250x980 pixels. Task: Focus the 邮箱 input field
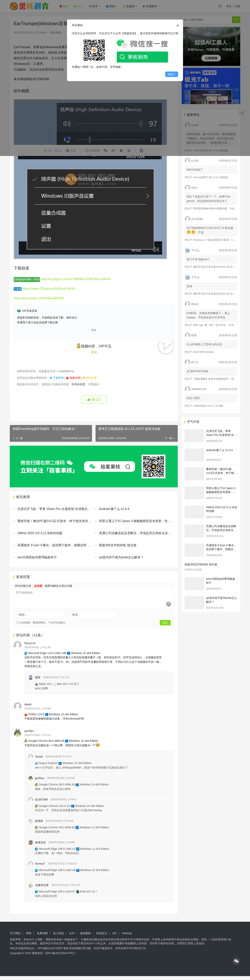(x=93, y=615)
